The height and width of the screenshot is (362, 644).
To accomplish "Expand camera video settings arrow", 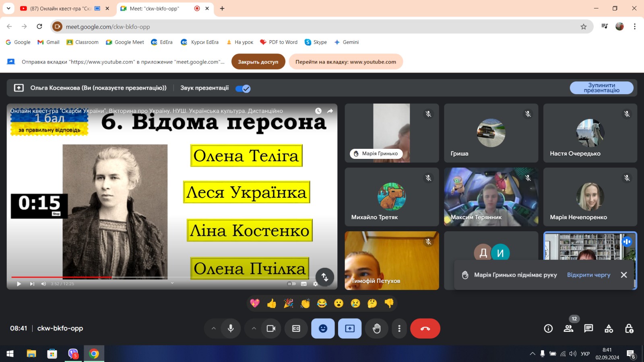I will (254, 329).
